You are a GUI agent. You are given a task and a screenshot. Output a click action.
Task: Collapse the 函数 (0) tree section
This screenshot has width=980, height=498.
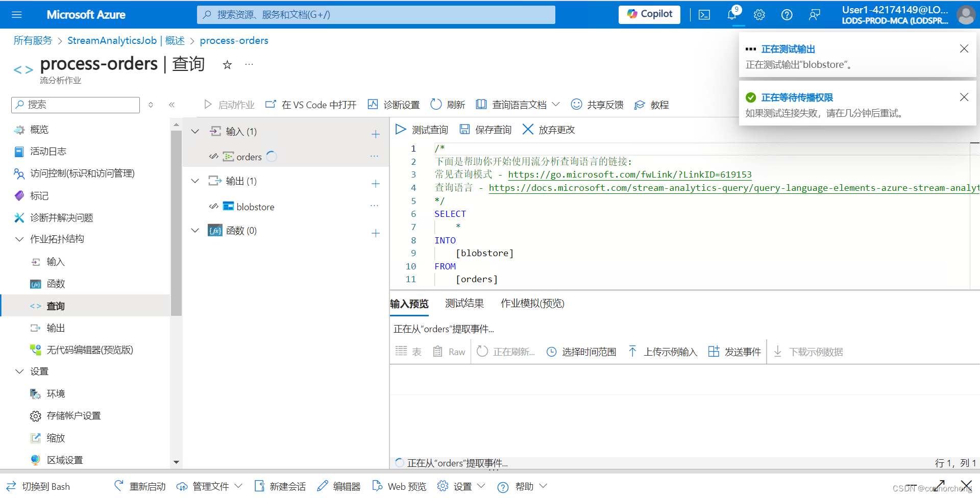(195, 230)
